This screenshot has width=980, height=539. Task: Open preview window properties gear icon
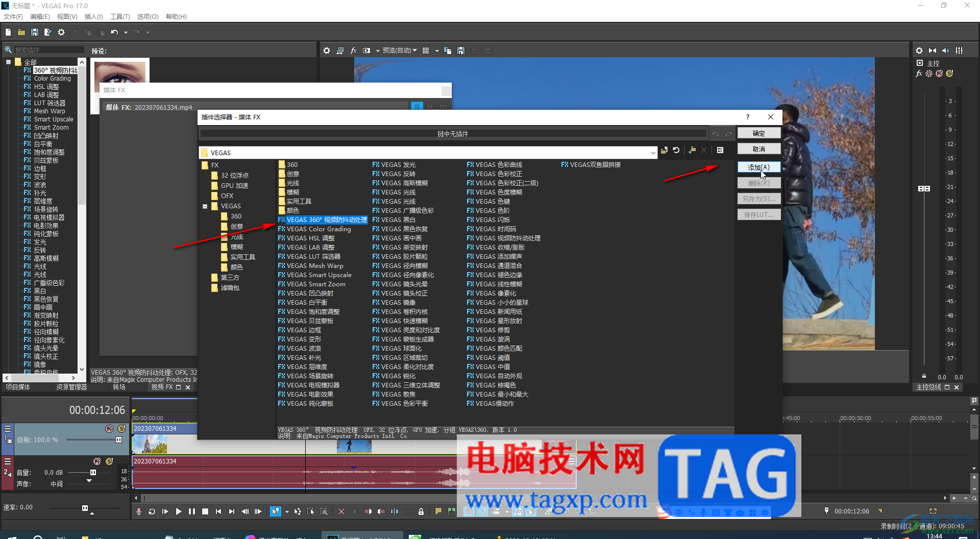pos(327,51)
